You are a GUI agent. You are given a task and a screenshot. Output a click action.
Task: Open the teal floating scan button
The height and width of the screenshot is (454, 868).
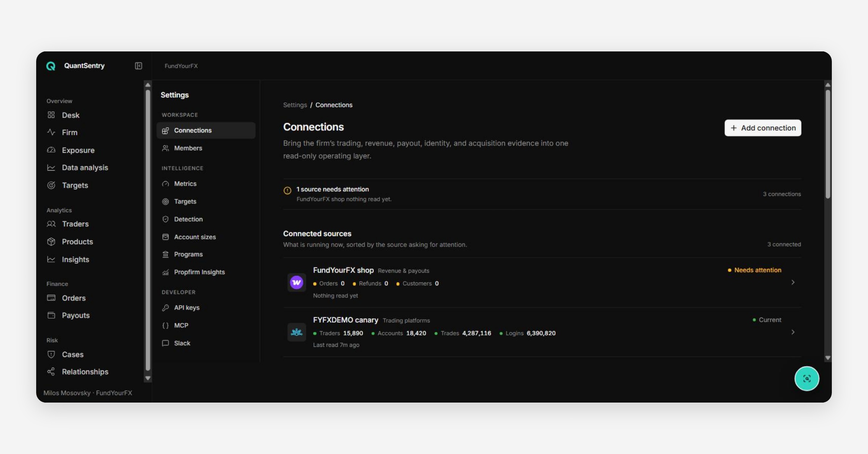pyautogui.click(x=807, y=379)
